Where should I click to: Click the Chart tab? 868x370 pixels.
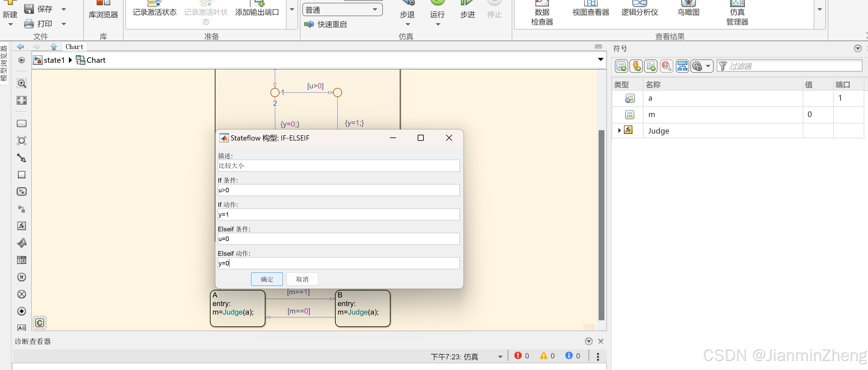(x=74, y=47)
